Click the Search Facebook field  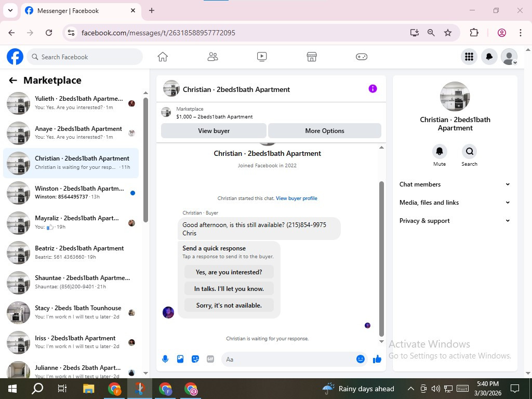point(85,57)
